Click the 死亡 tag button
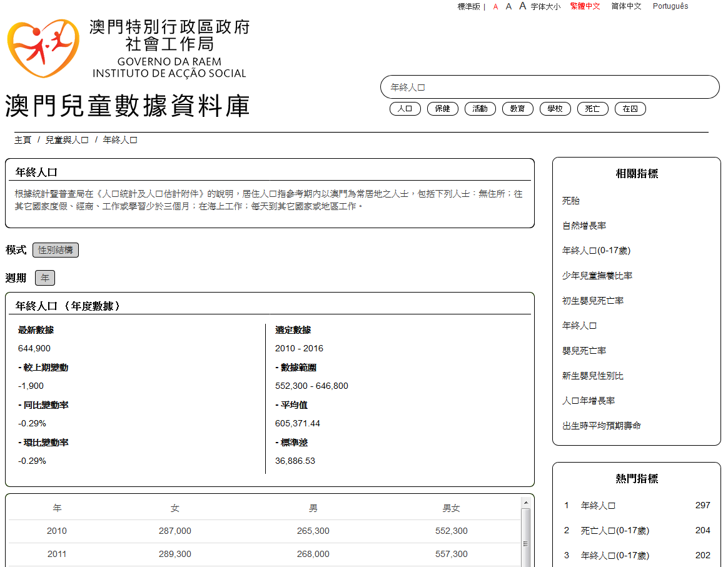 click(x=592, y=109)
